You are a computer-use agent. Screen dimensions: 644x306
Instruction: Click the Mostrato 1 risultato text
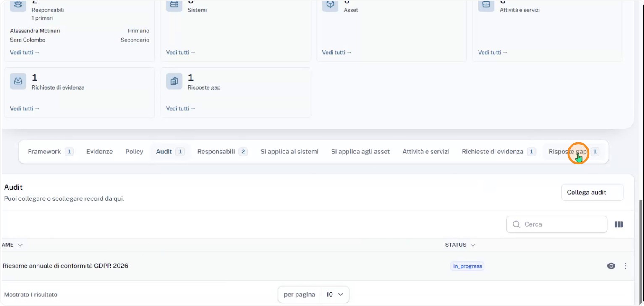pos(31,295)
